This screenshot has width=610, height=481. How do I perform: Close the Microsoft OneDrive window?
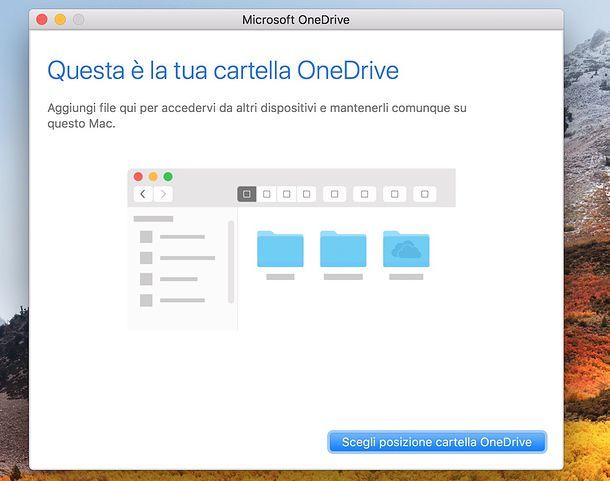42,19
